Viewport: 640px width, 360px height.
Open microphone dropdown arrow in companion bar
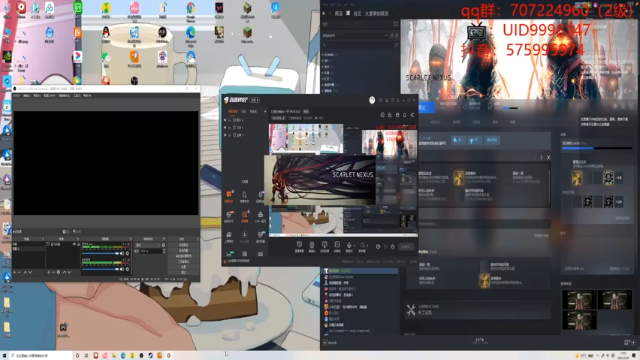click(x=354, y=246)
